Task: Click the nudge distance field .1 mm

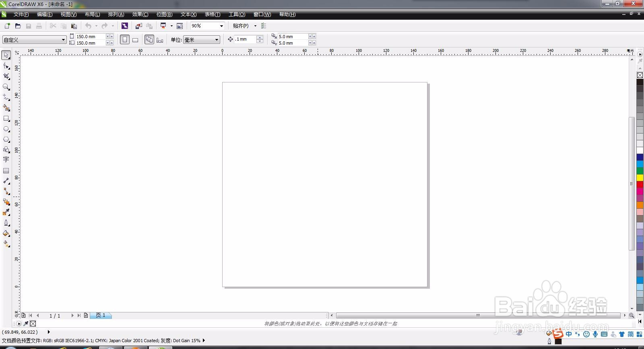Action: pos(246,39)
